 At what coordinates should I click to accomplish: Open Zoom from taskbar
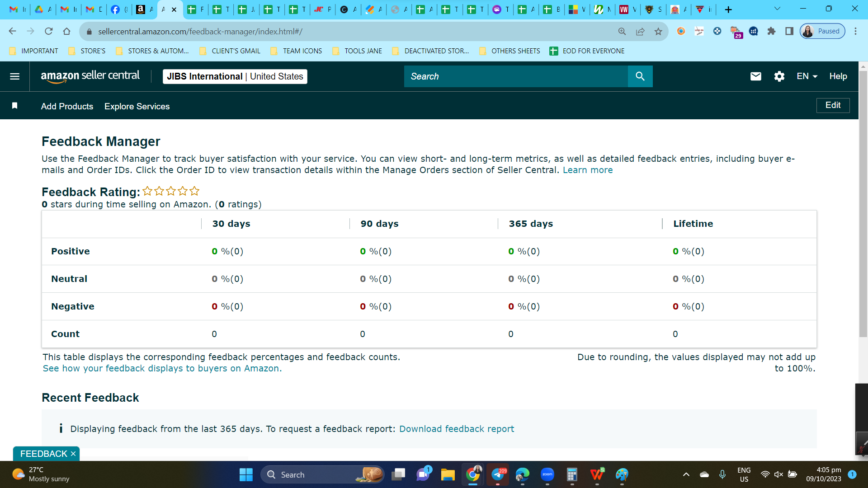(547, 474)
